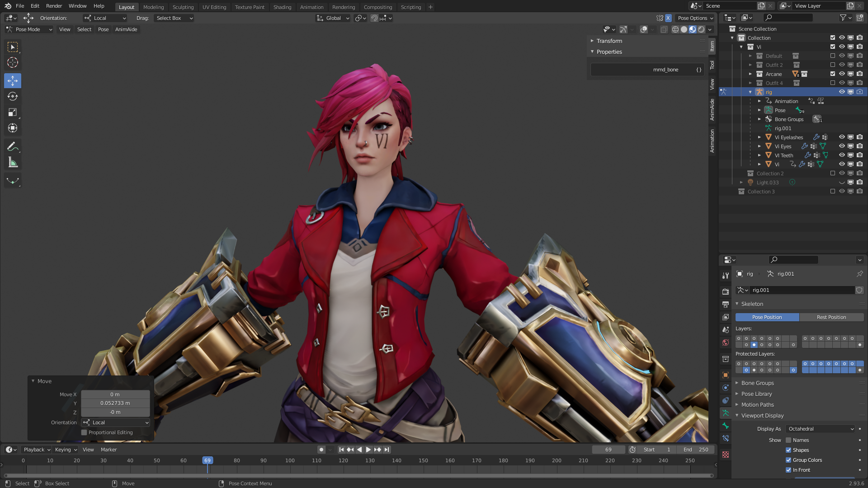This screenshot has width=868, height=488.
Task: Activate the Cursor tool
Action: click(13, 63)
